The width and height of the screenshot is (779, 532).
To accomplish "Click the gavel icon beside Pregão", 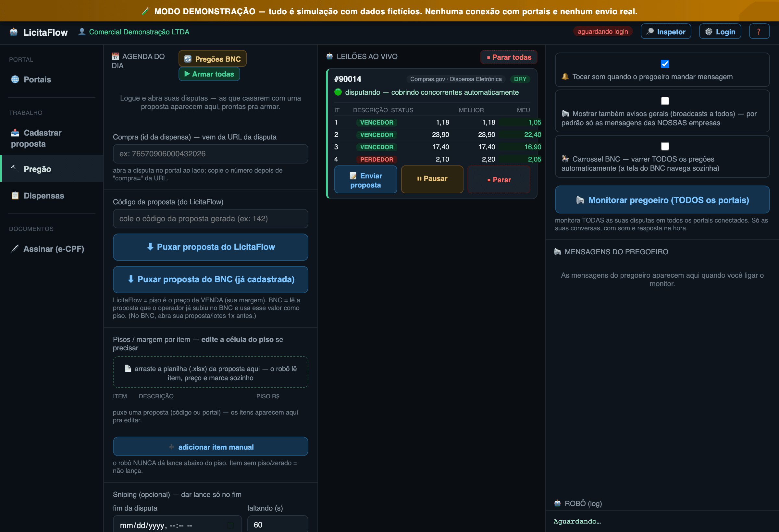I will point(14,168).
